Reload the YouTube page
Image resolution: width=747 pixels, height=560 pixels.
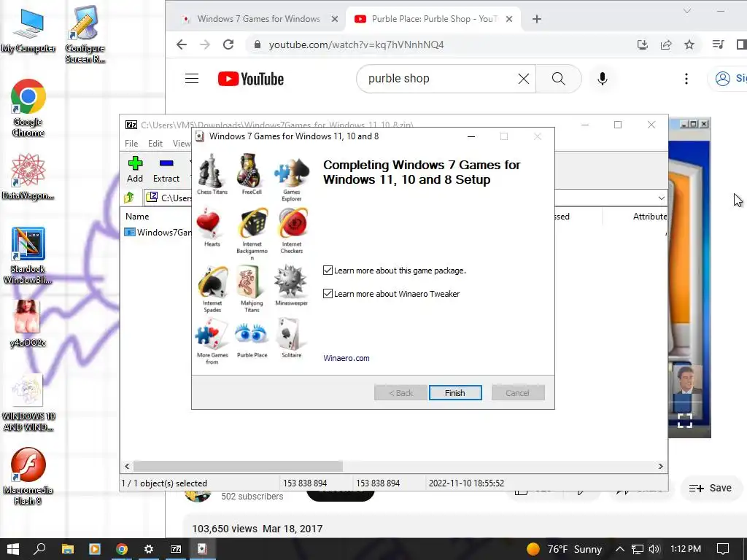[228, 44]
